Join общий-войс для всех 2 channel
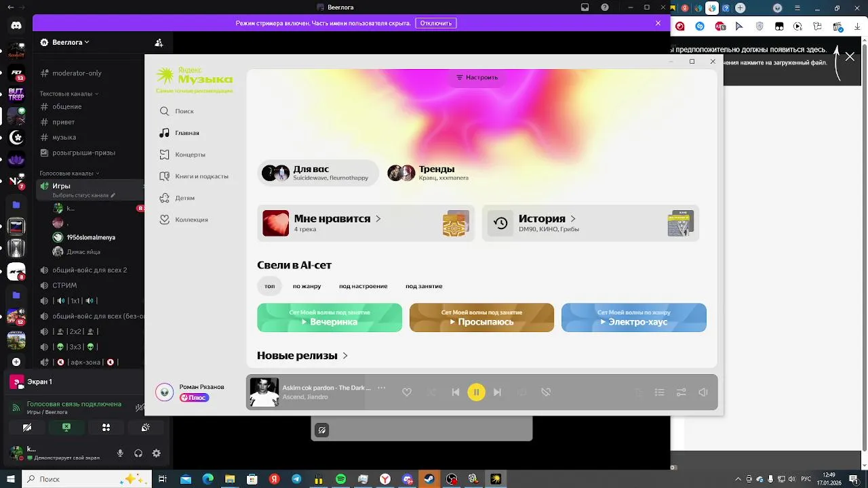The image size is (868, 488). (90, 270)
